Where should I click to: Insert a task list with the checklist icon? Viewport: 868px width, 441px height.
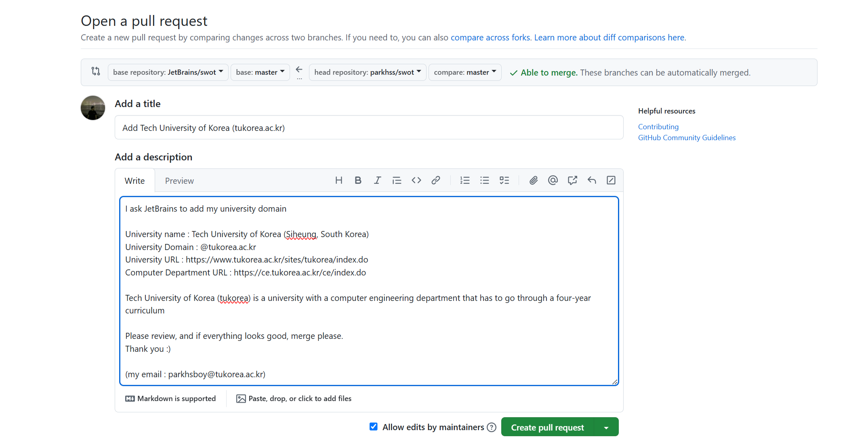pos(504,180)
